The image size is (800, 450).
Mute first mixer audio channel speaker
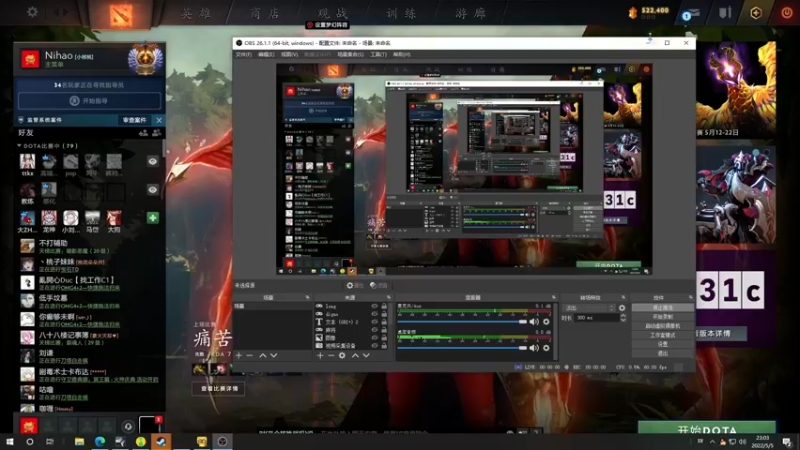pos(534,322)
